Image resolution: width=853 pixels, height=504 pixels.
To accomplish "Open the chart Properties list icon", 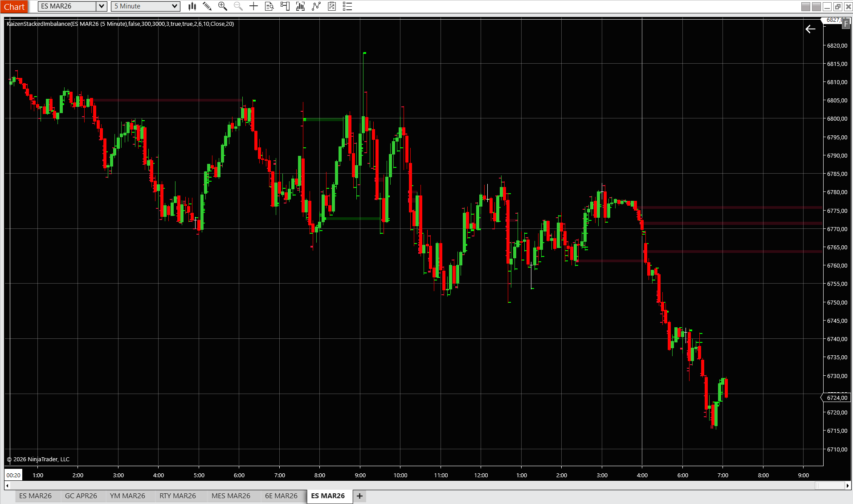I will point(347,6).
